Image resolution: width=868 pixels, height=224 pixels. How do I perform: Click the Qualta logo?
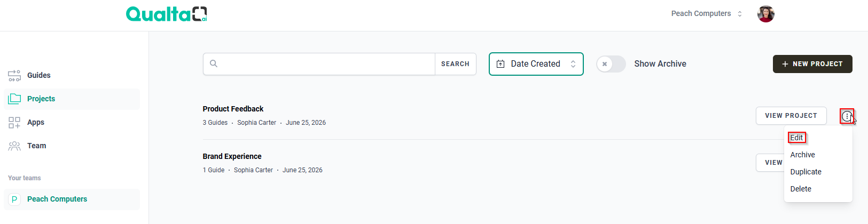[166, 14]
